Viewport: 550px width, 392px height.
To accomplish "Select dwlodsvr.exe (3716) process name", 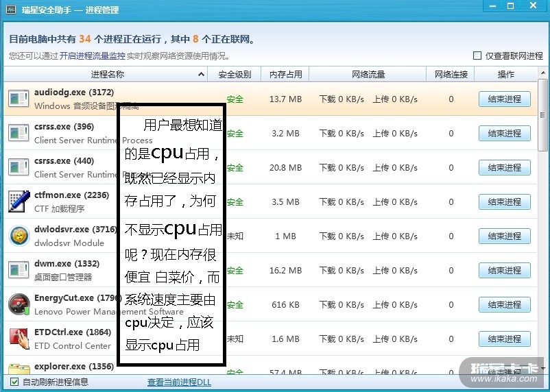I will tap(75, 230).
